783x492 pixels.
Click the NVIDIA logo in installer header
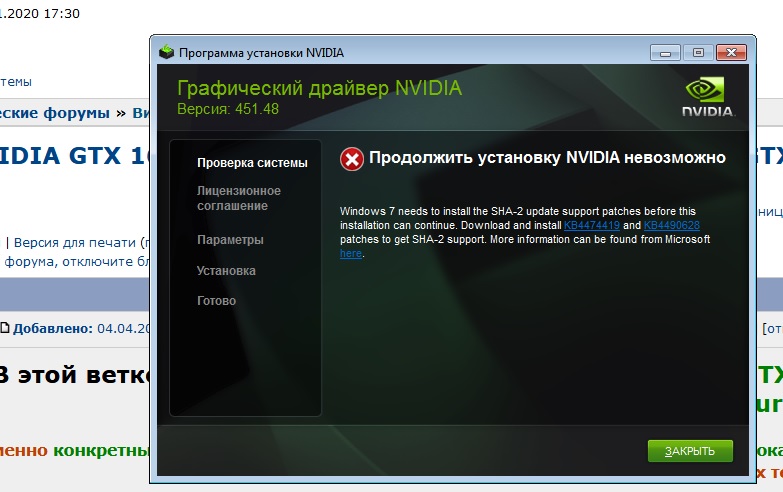click(x=708, y=97)
